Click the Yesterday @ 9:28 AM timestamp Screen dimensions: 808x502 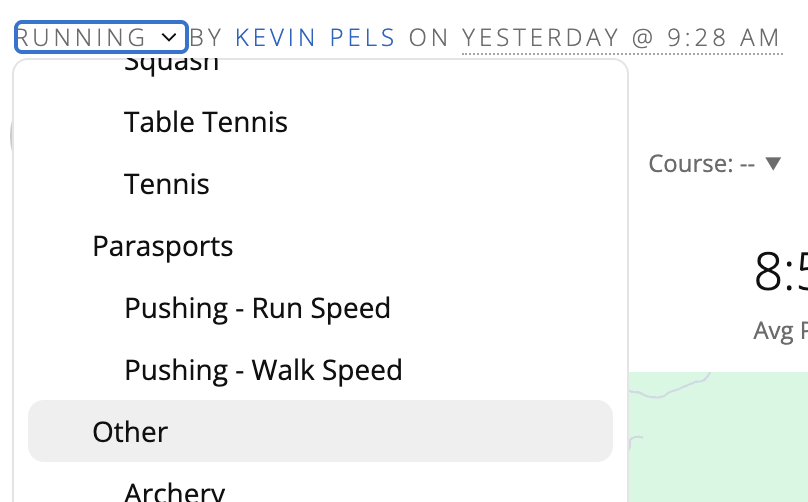(x=620, y=38)
